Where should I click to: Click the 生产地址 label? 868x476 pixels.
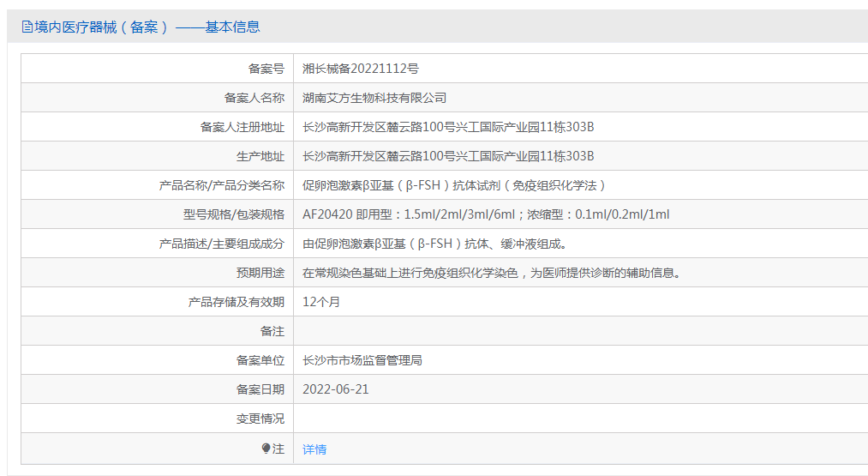coord(260,157)
